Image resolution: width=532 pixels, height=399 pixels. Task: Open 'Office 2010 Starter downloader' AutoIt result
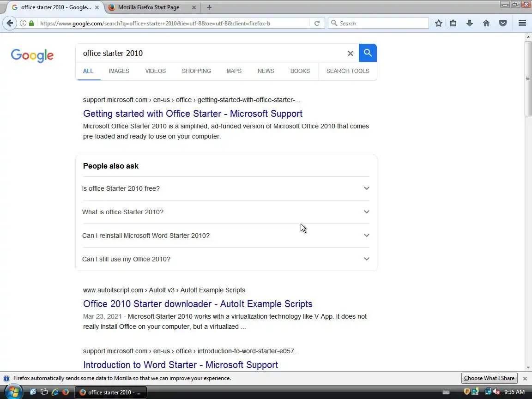coord(198,304)
